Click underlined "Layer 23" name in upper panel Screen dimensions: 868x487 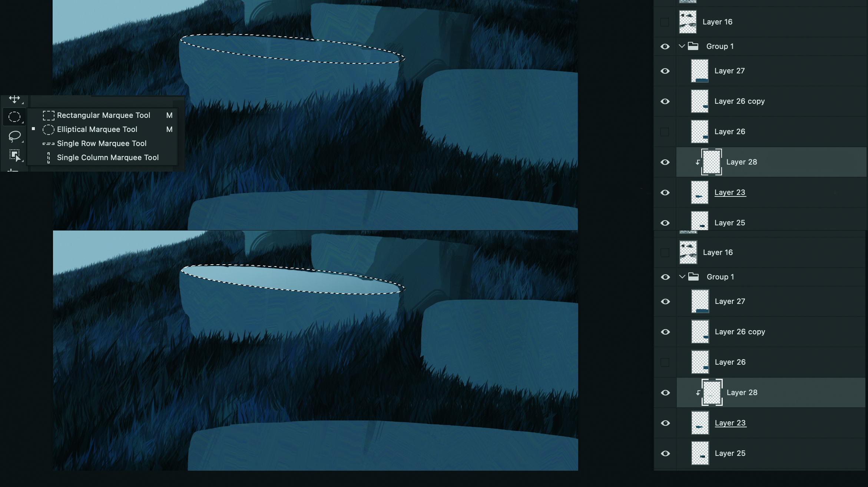point(730,192)
